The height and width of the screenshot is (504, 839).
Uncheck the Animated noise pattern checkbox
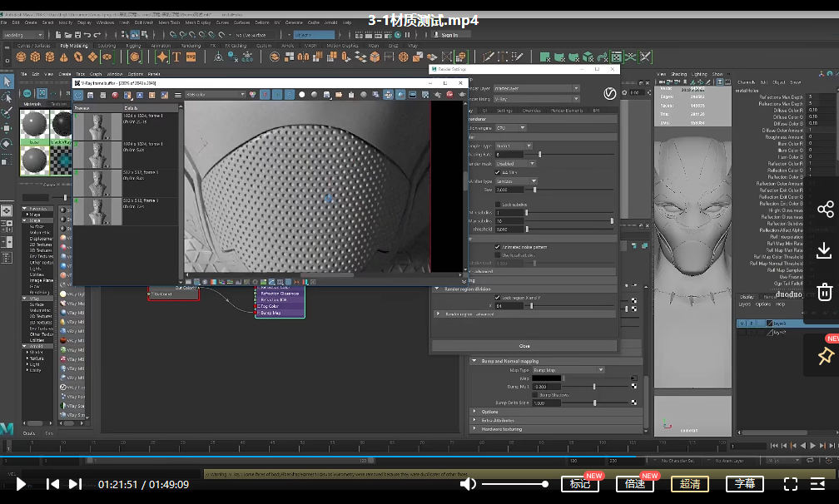pos(498,247)
